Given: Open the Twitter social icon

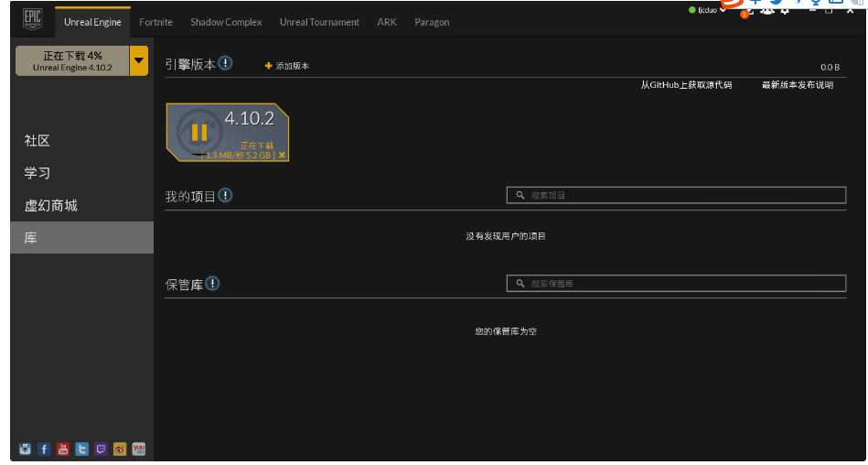Looking at the screenshot, I should coord(82,449).
